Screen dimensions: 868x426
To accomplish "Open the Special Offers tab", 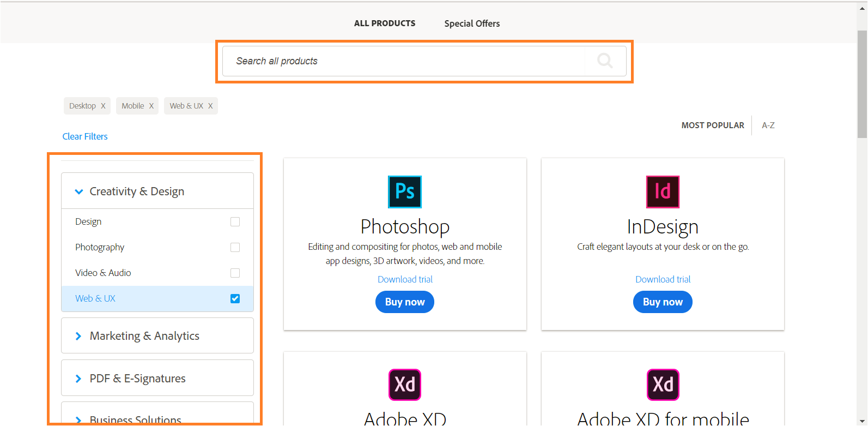I will pyautogui.click(x=472, y=23).
